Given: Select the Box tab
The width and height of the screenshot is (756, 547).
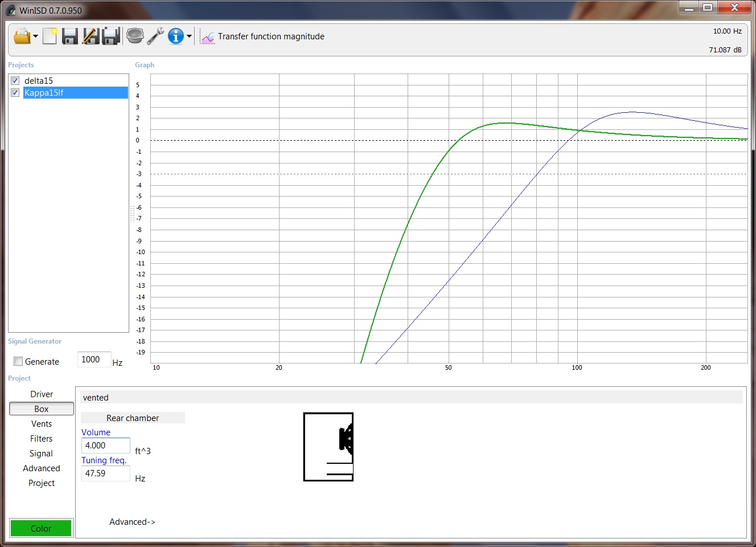Looking at the screenshot, I should pyautogui.click(x=42, y=409).
